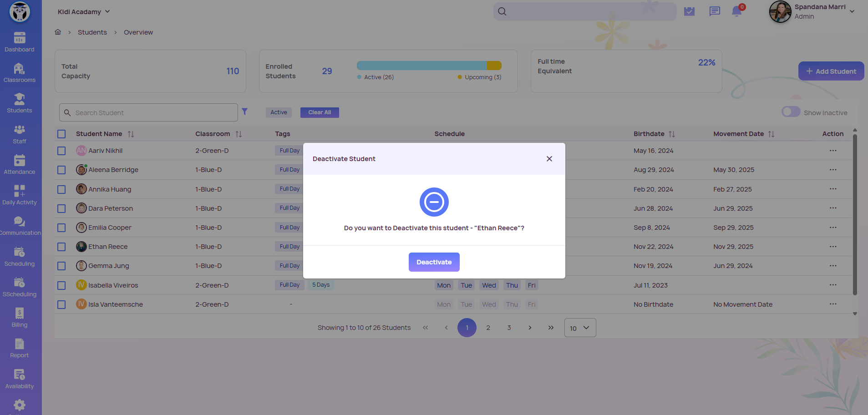
Task: Expand the Spandana Marri profile menu
Action: (852, 11)
